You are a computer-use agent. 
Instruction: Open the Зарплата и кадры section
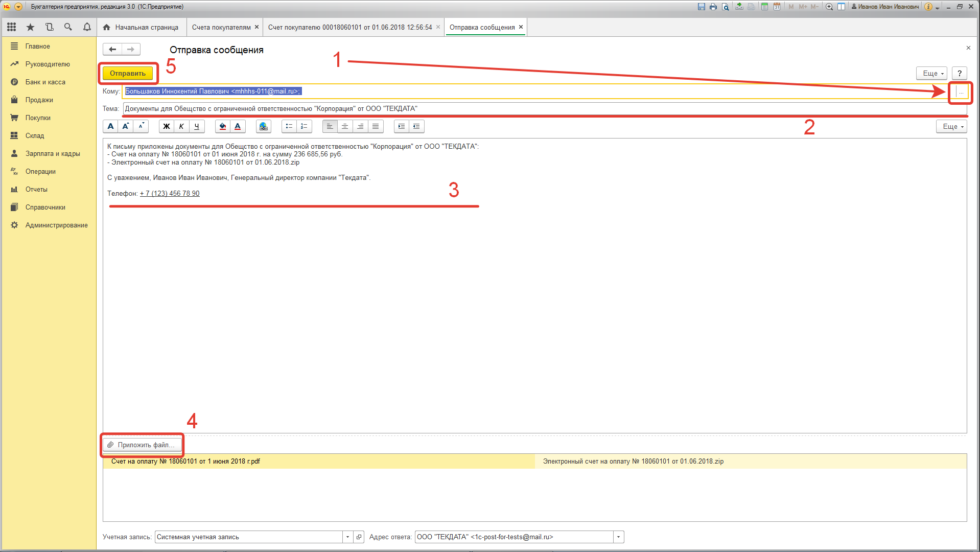pos(53,153)
